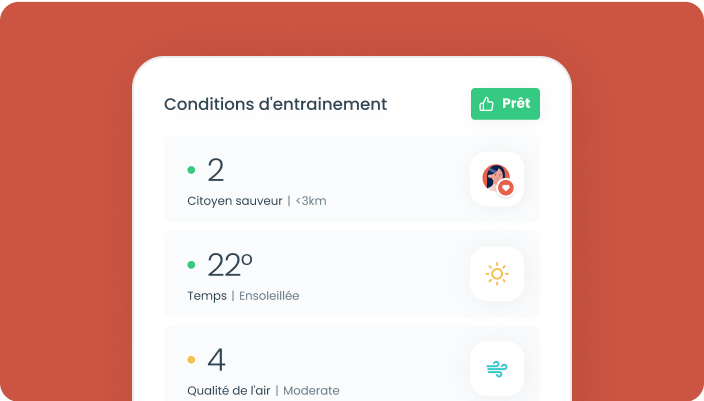
Task: Click the Moderate air quality status
Action: [x=311, y=390]
